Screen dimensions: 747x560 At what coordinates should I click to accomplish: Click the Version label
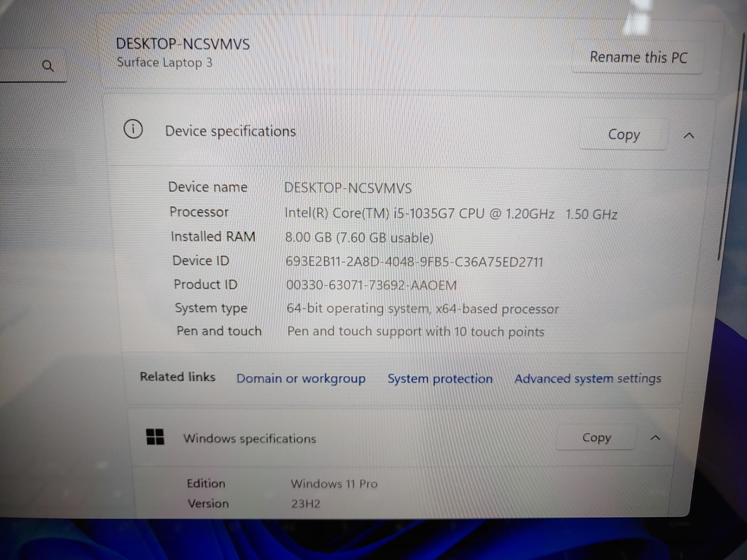[208, 503]
